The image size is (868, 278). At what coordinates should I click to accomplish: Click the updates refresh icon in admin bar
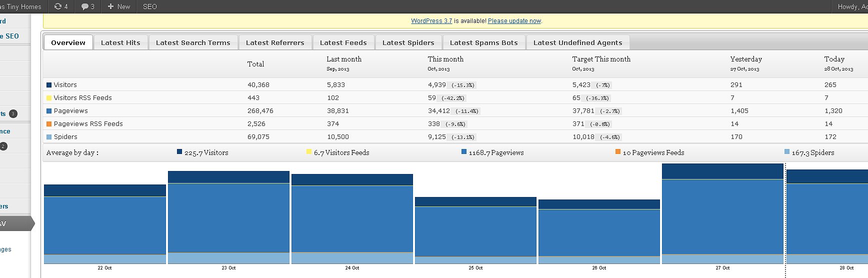[58, 6]
